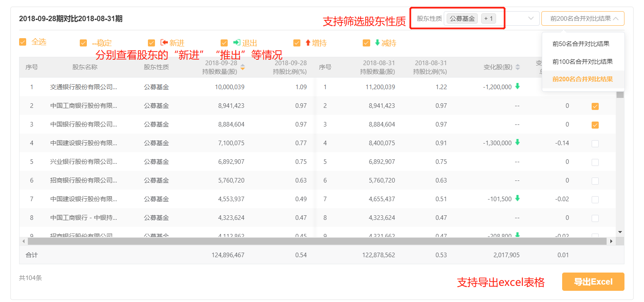Click row 6 shareholder 招商银行股份有限公司
Viewport: 644px width, 302px height.
tap(84, 180)
